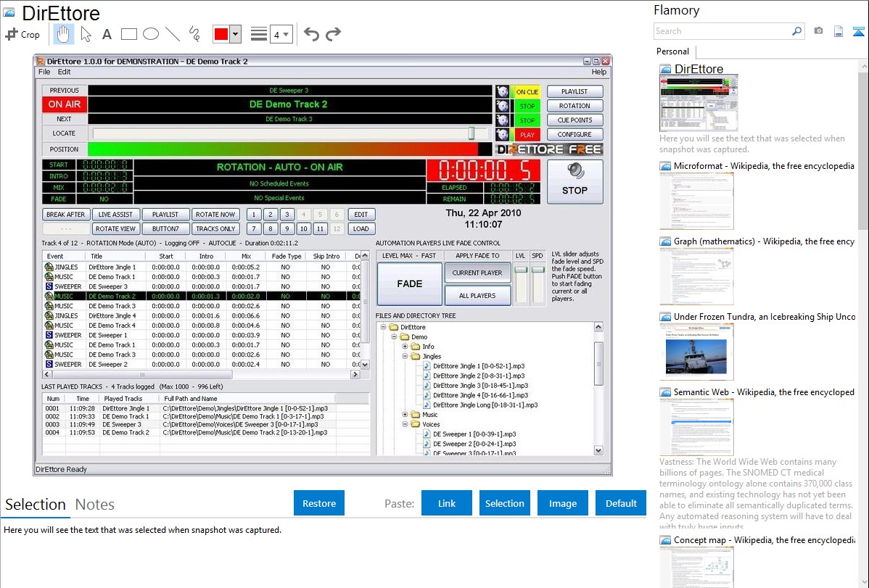Screen dimensions: 869x588
Task: Click the camera capture icon
Action: click(818, 31)
